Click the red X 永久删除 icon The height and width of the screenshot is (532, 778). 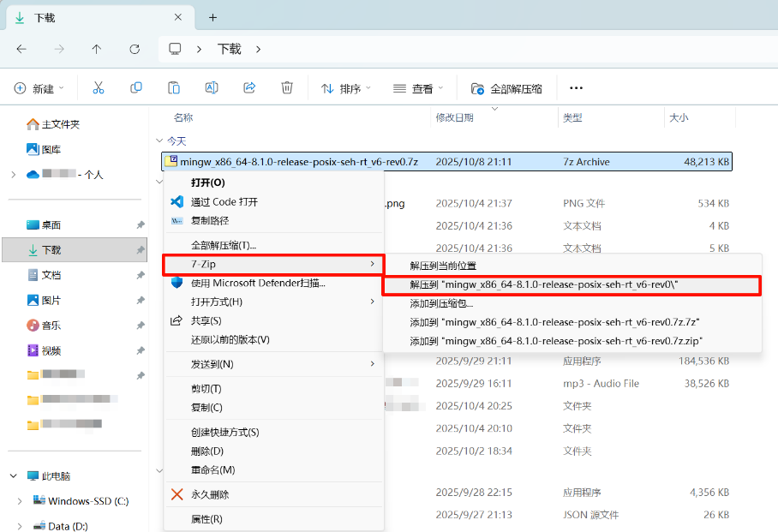click(177, 494)
